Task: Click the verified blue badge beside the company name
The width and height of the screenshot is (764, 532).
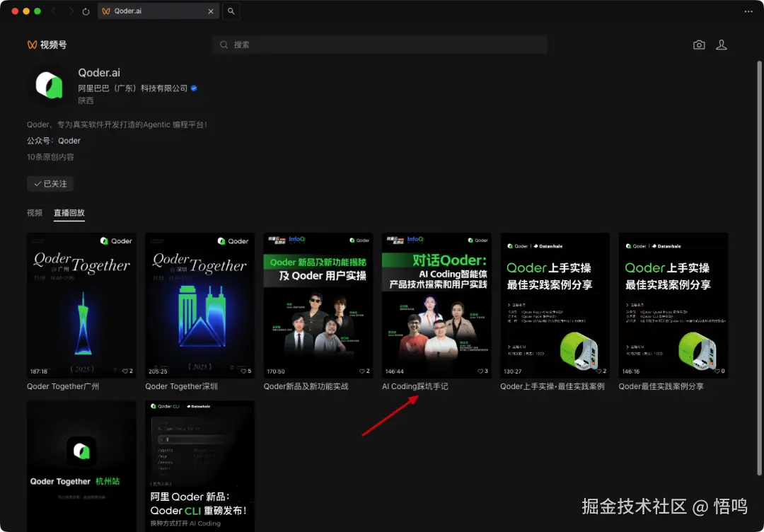Action: coord(194,88)
